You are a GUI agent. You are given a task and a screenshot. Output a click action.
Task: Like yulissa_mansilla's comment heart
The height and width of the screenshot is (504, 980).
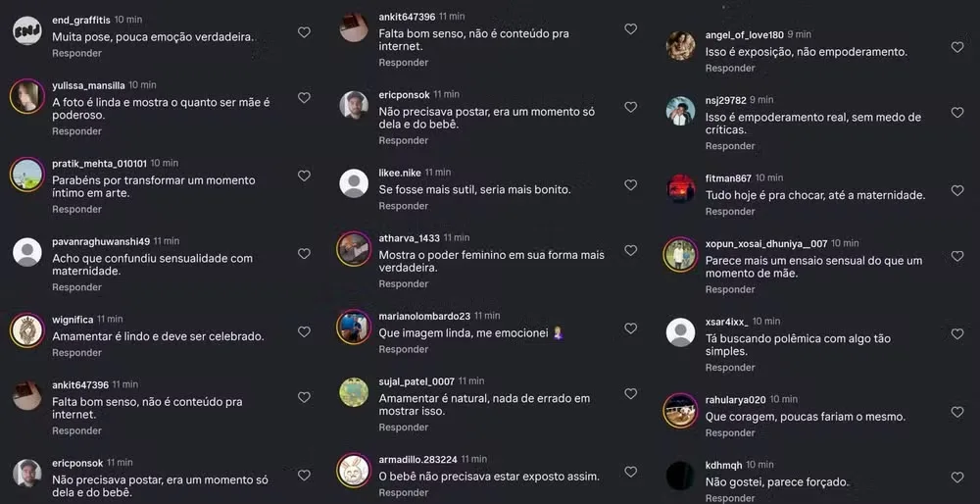click(x=304, y=97)
